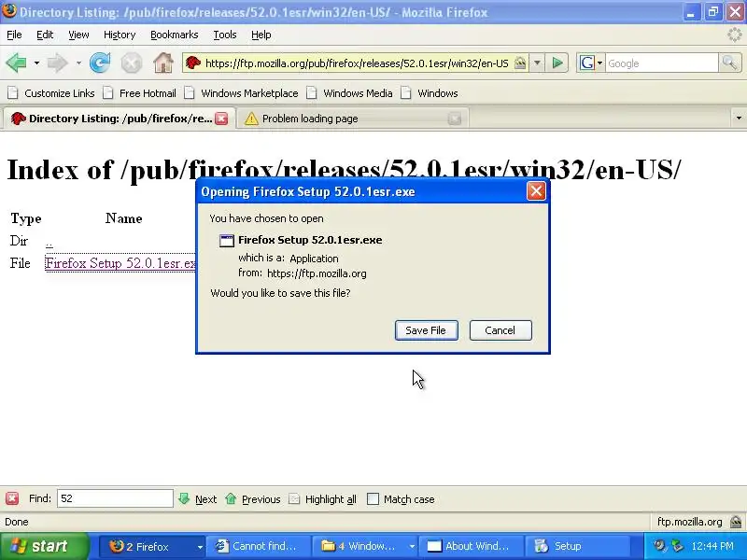The image size is (747, 560).
Task: Open the Windows bookmark
Action: 430,92
